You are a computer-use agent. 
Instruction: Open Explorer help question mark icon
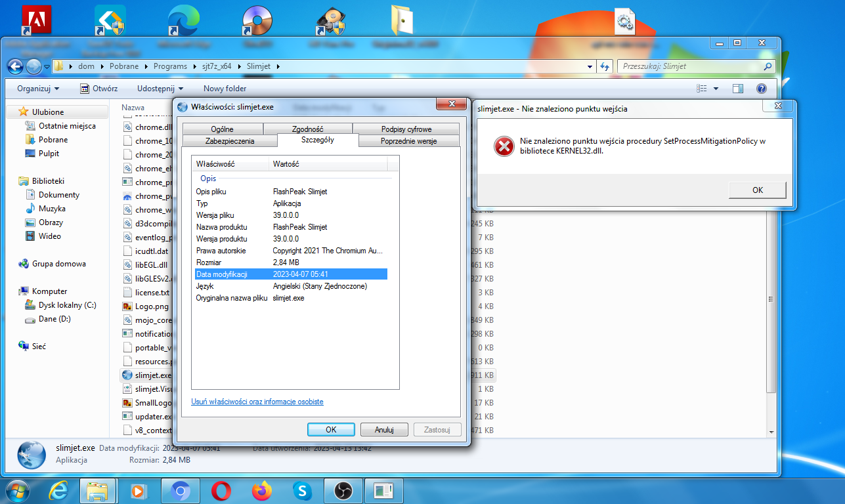[x=762, y=89]
